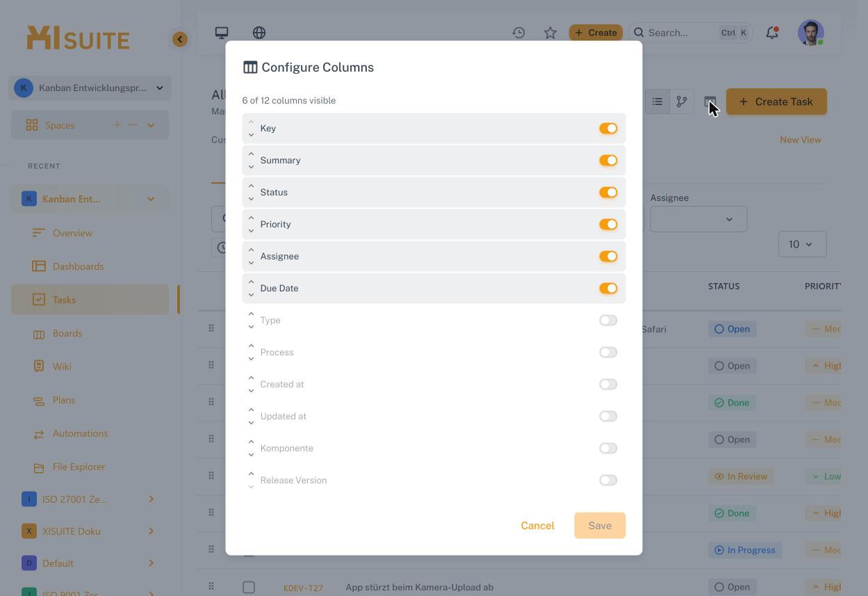Enable the Type column toggle

[608, 321]
